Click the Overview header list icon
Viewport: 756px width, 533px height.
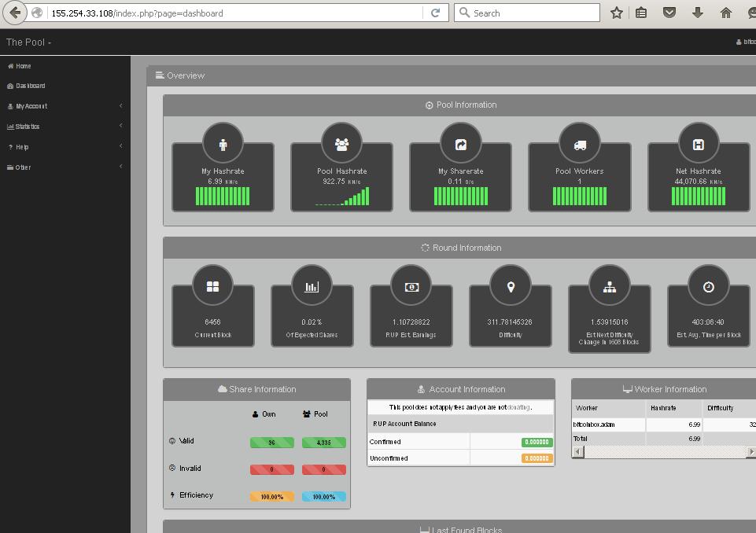[x=160, y=75]
